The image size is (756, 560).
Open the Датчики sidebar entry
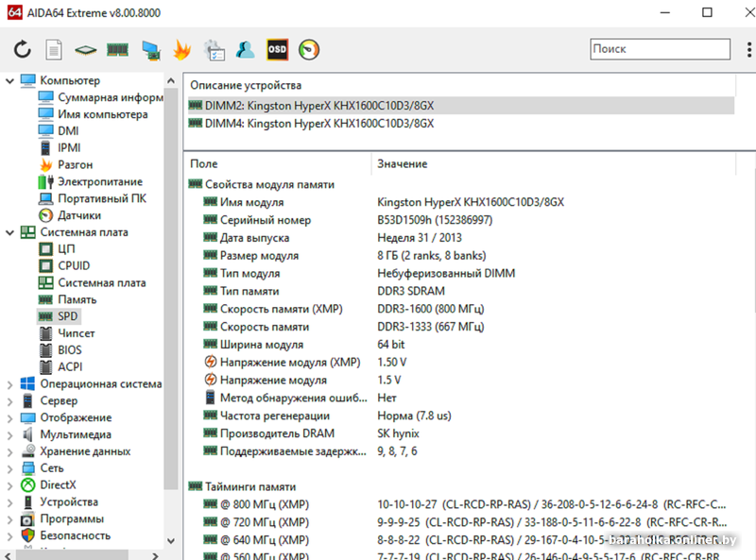(x=79, y=215)
